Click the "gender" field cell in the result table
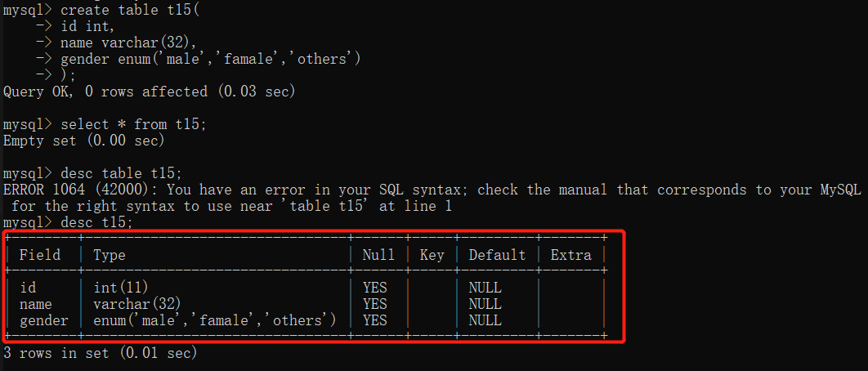Screen dimensions: 868x371 coord(43,320)
